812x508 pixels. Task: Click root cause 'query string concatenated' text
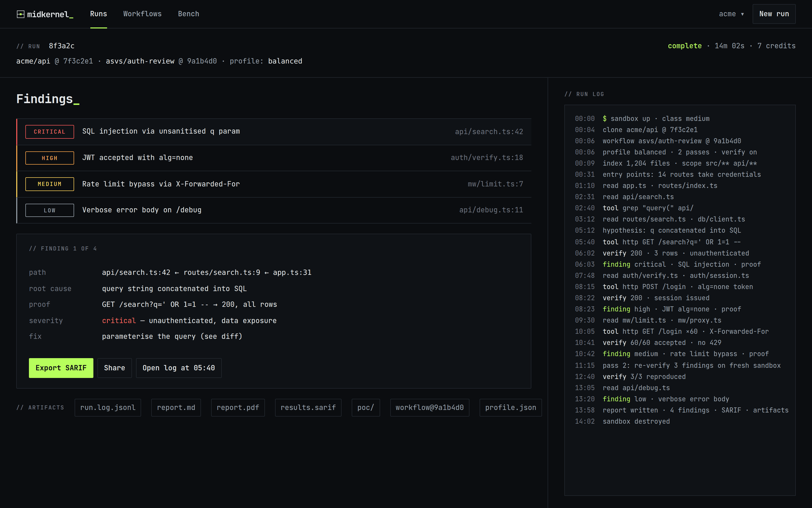pos(174,289)
